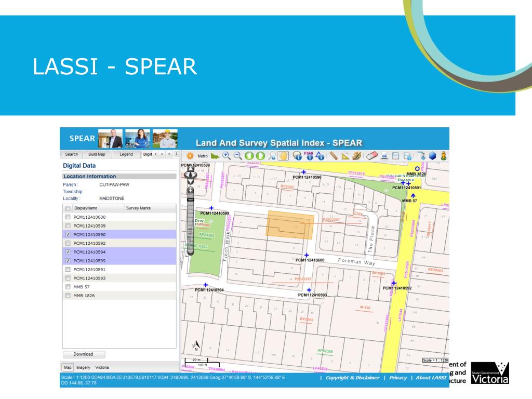The image size is (532, 399).
Task: Click the save with help floppy icon
Action: click(x=407, y=156)
